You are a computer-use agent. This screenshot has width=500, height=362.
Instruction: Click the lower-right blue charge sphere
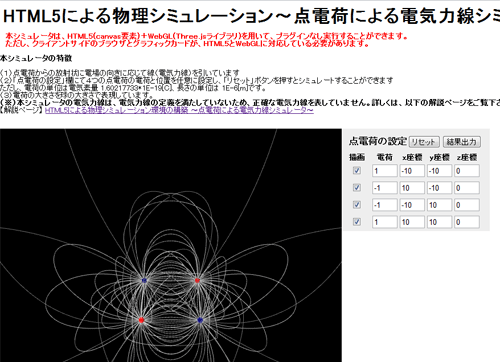click(x=200, y=320)
